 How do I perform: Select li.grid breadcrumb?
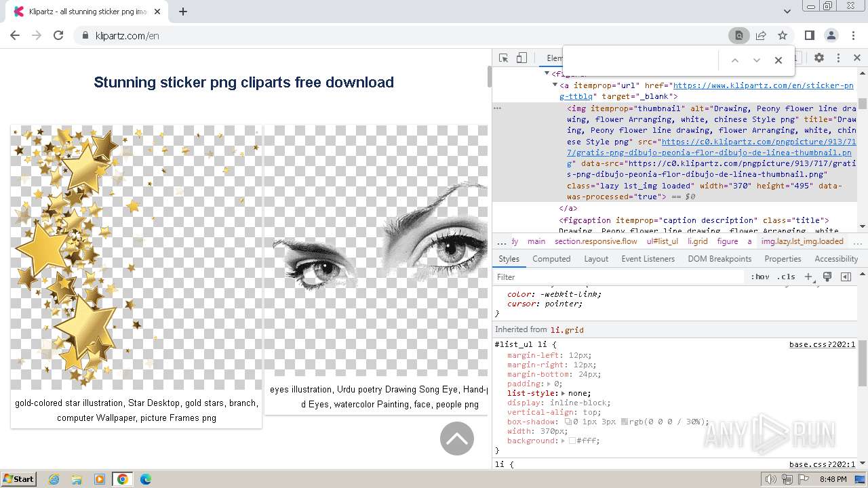[698, 241]
